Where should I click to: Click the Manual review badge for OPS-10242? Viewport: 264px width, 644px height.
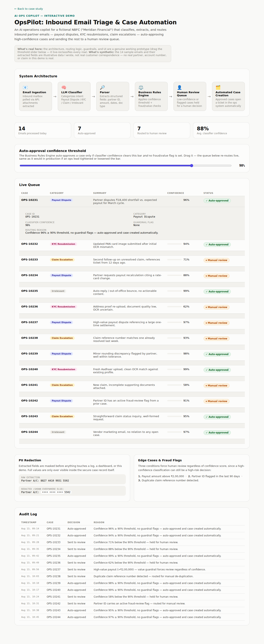pos(217,401)
